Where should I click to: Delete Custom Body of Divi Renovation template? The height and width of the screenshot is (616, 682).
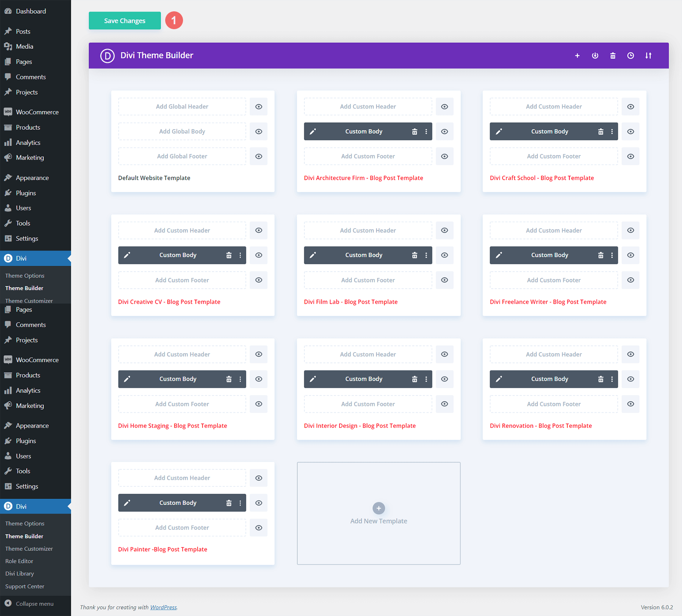(x=601, y=379)
